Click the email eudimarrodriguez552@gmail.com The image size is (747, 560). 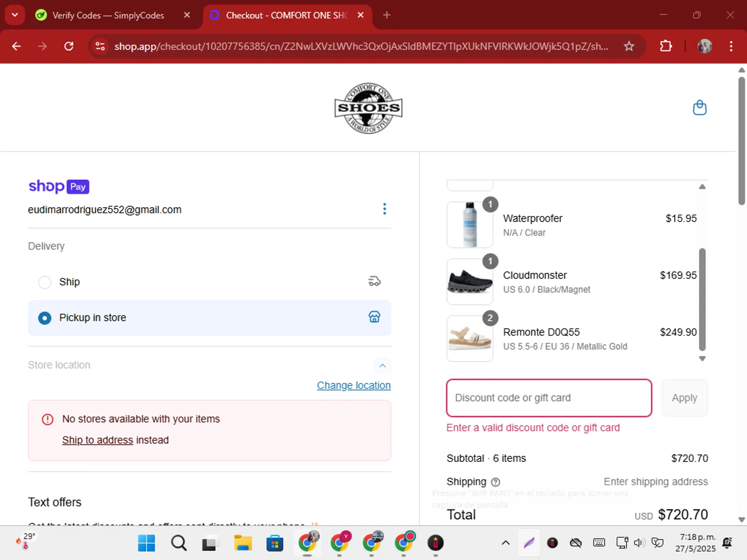point(105,210)
